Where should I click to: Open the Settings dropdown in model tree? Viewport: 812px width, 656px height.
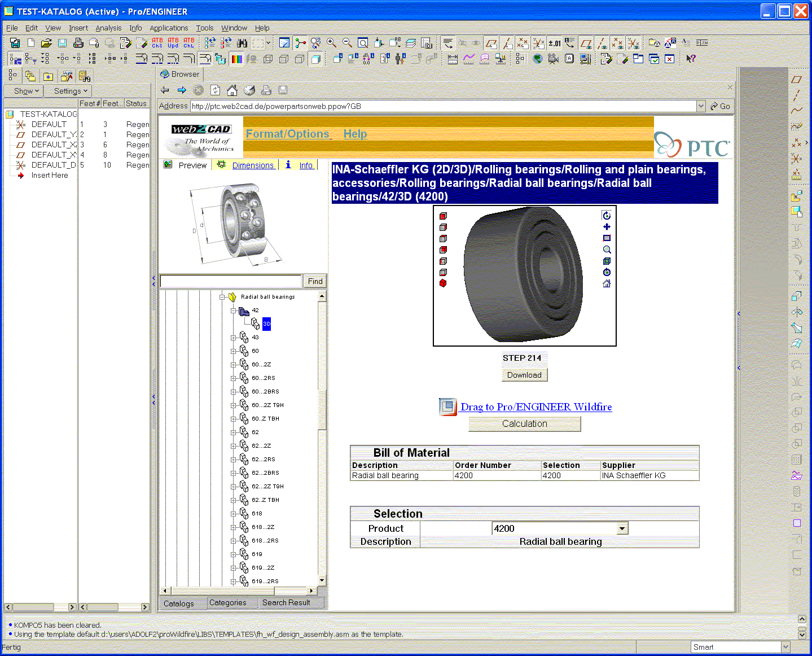point(69,91)
